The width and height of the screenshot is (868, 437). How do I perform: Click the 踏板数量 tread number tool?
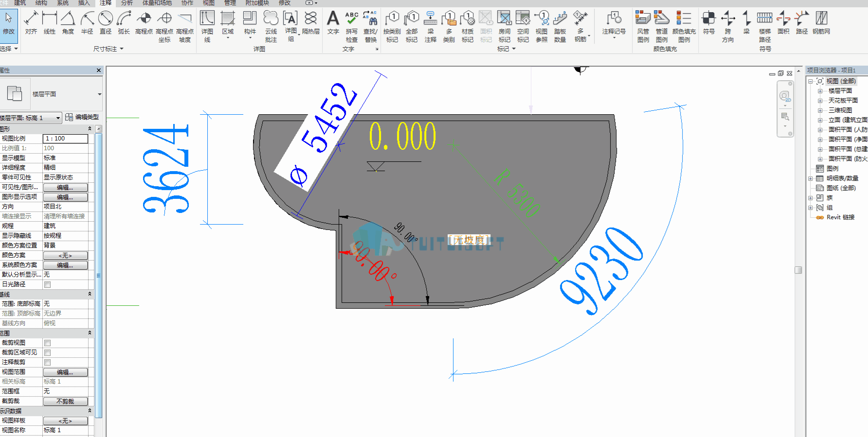point(560,27)
